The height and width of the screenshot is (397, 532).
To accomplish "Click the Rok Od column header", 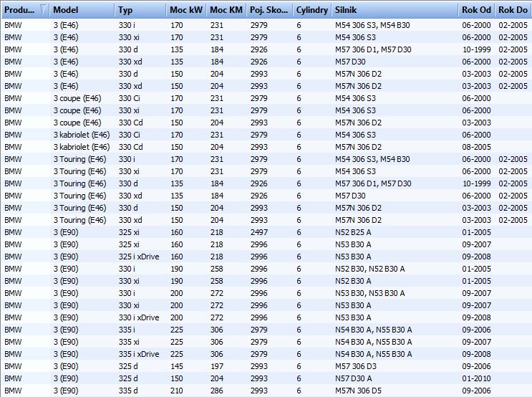I will click(x=476, y=10).
